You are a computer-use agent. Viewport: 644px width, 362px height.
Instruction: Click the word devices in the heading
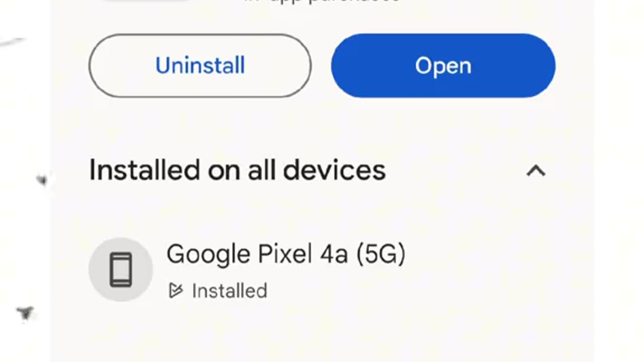tap(335, 170)
